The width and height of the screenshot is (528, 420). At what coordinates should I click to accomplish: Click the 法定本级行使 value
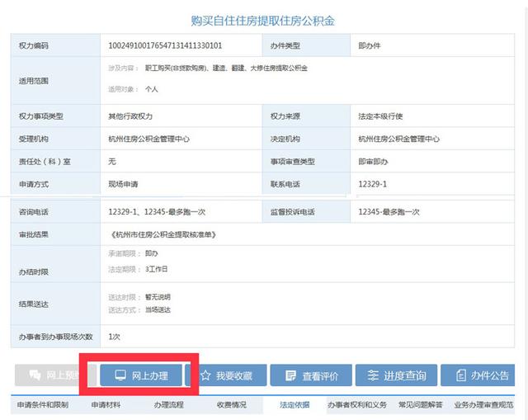380,116
